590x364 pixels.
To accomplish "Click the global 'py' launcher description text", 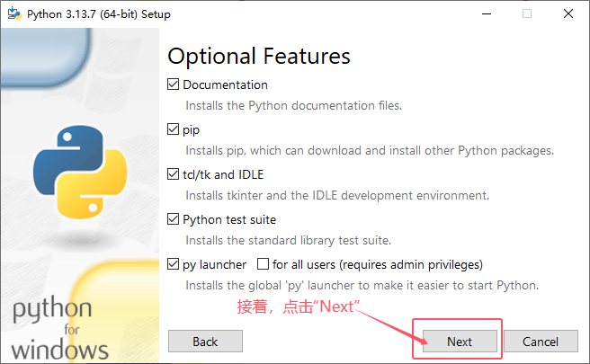I will point(362,286).
